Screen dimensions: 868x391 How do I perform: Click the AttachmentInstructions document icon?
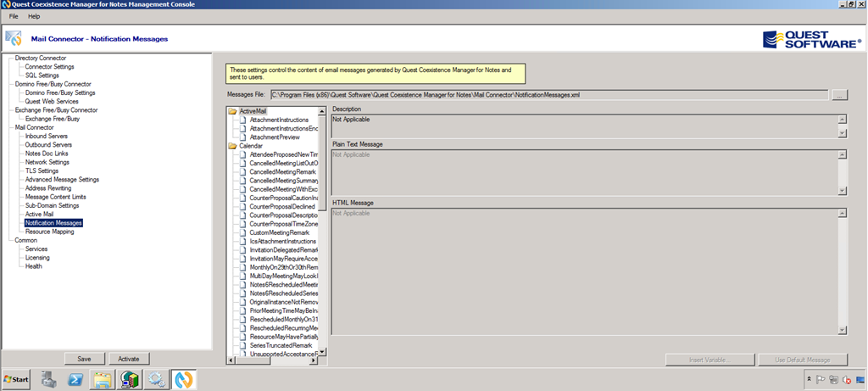click(x=242, y=120)
